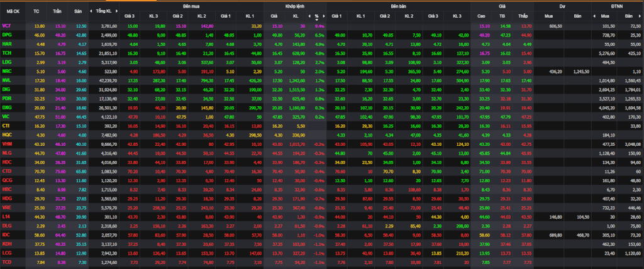Select stock symbol LCG
The image size is (644, 269).
click(x=6, y=253)
